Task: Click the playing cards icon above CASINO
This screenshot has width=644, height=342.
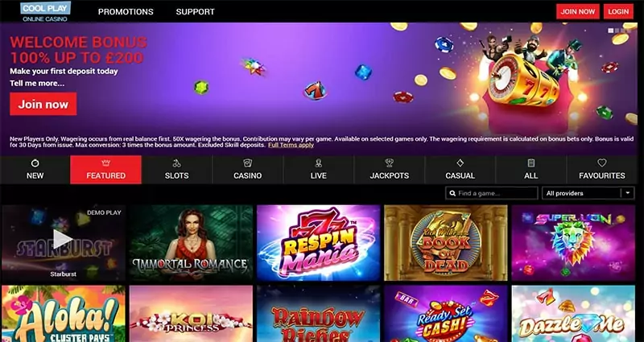Action: [247, 163]
